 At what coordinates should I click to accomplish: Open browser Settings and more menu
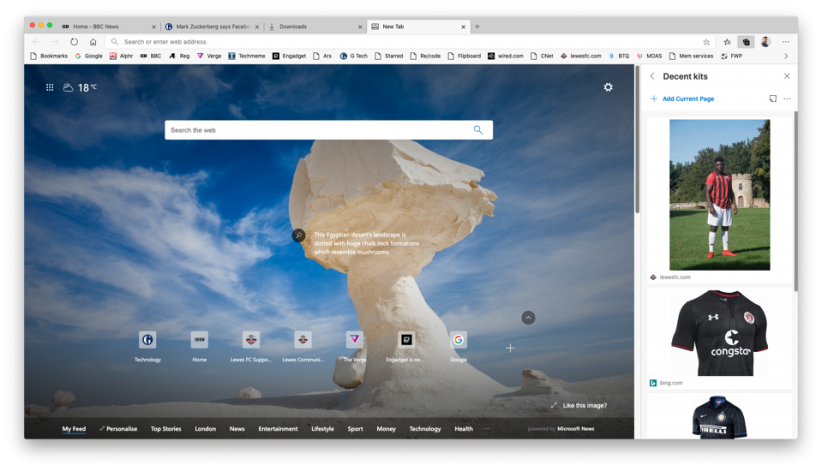pos(785,42)
